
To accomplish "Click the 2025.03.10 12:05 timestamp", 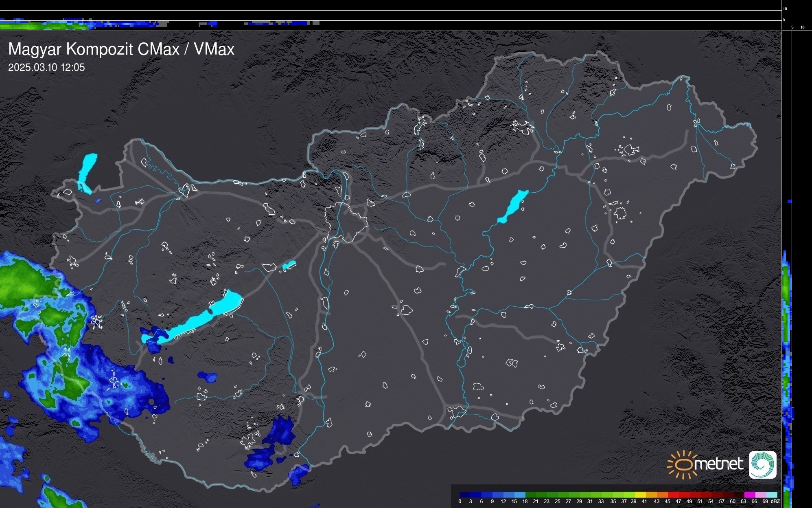I will click(x=46, y=68).
